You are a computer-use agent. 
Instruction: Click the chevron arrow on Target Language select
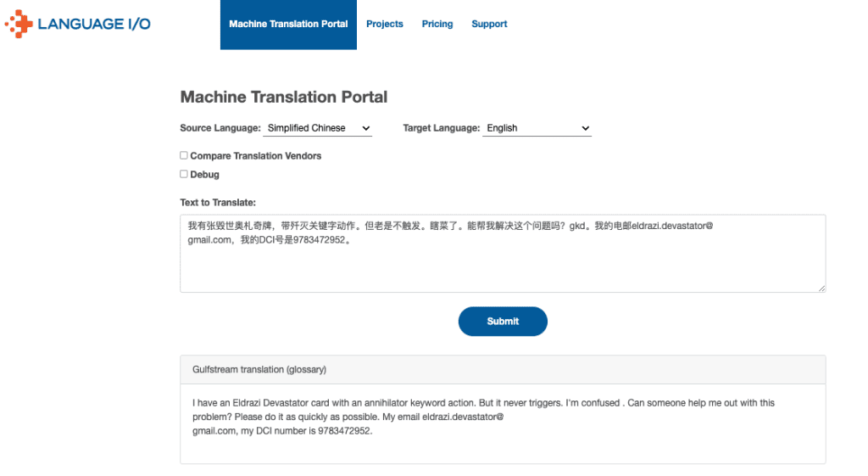[585, 128]
